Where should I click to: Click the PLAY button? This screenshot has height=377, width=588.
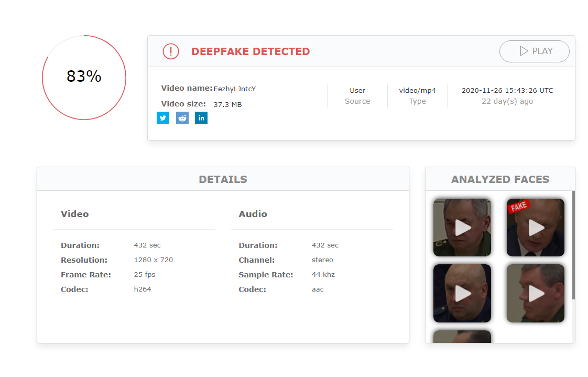tap(535, 51)
